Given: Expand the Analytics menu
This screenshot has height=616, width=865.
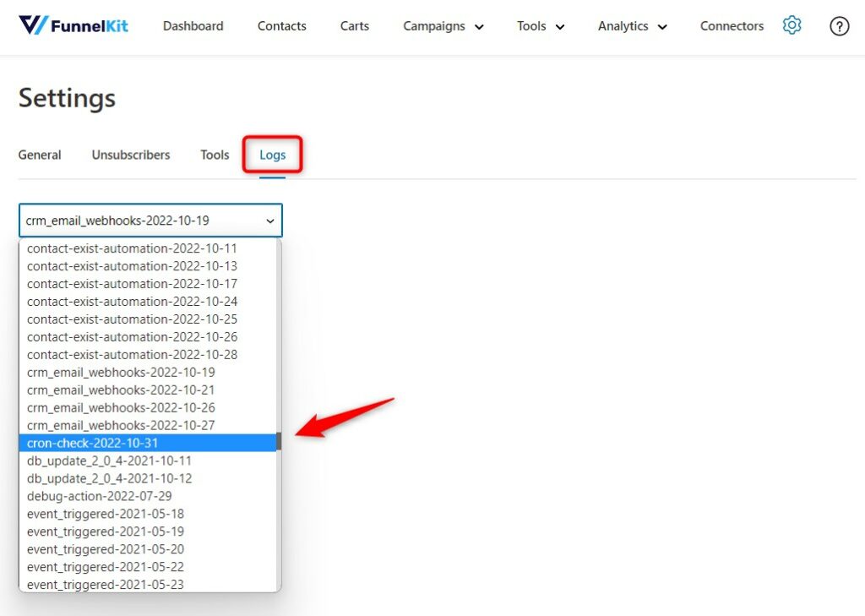Looking at the screenshot, I should [633, 26].
